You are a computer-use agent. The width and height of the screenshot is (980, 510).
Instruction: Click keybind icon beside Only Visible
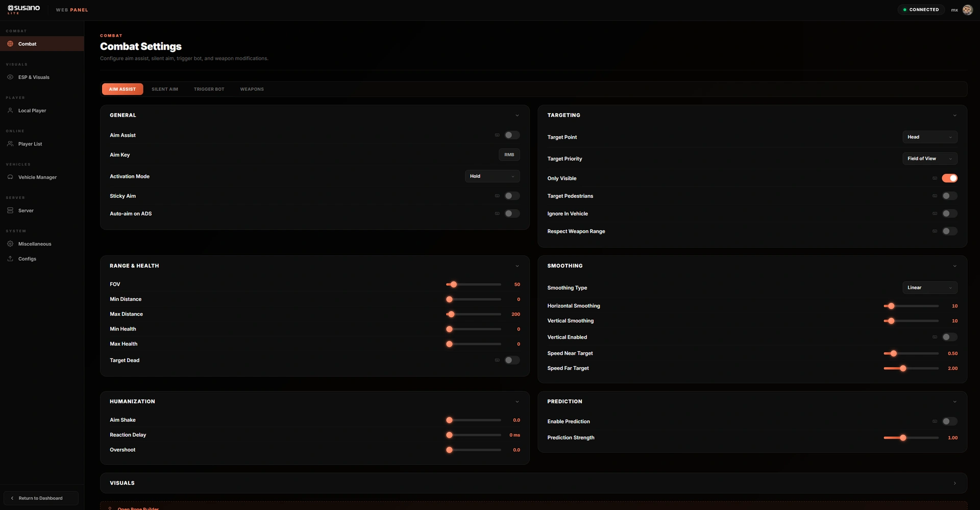pyautogui.click(x=935, y=178)
